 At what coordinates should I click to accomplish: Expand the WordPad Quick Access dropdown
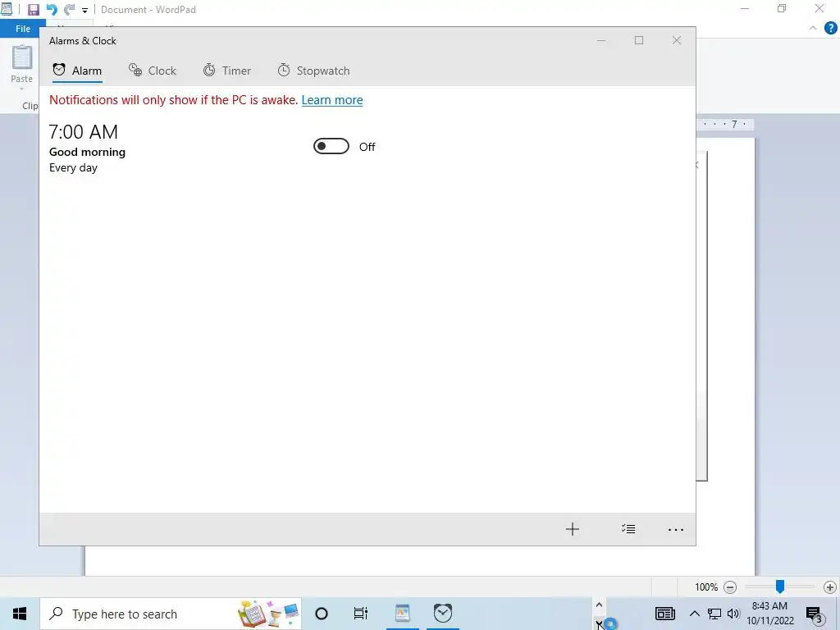coord(84,10)
